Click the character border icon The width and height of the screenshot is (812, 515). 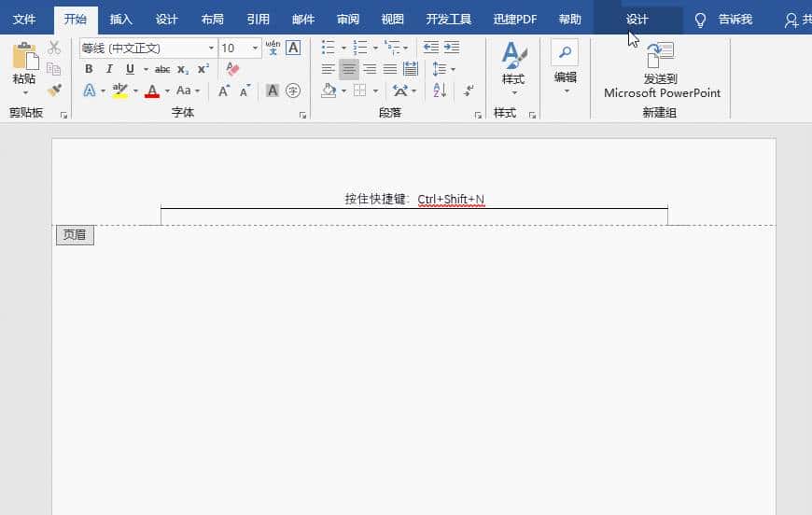293,48
